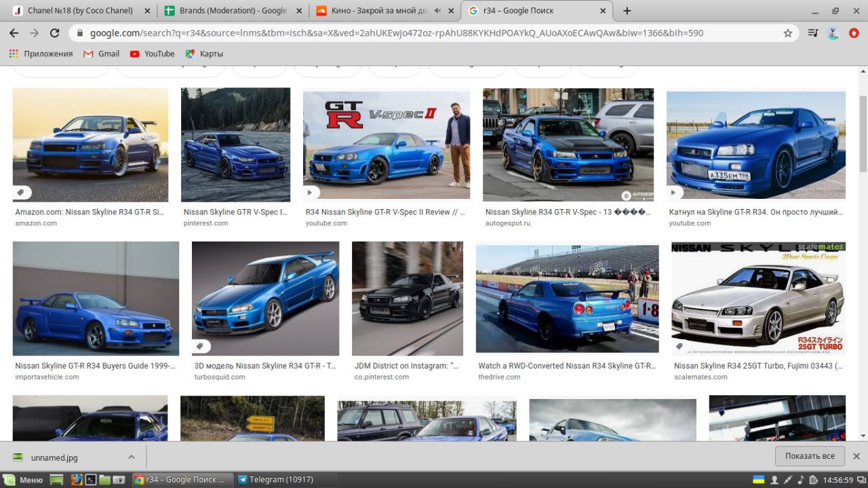
Task: Reload the current Google search page
Action: 55,33
